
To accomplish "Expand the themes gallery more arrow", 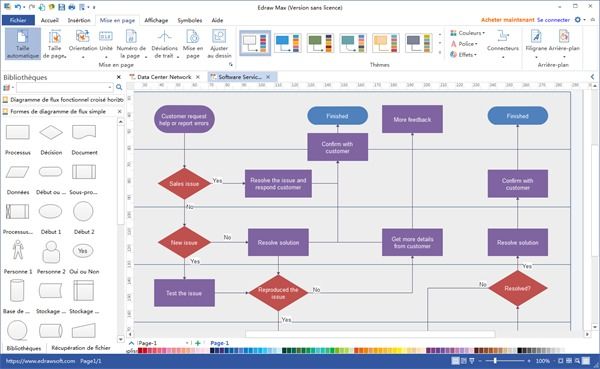I will 440,52.
